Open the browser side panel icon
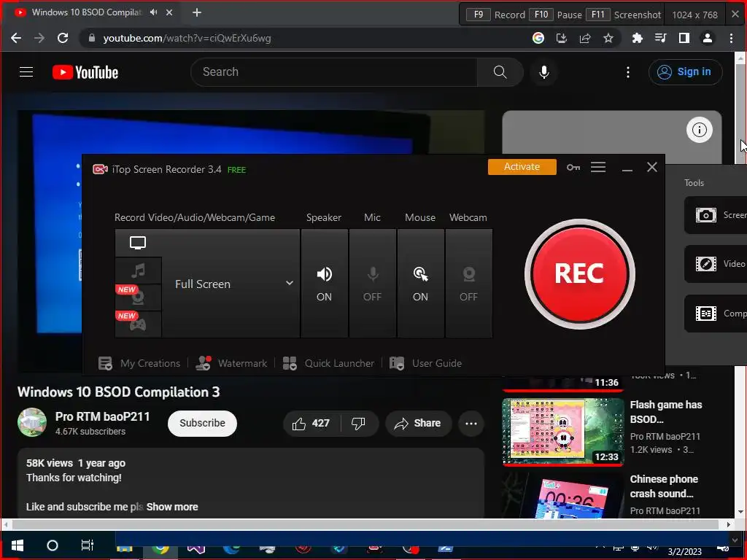Image resolution: width=747 pixels, height=560 pixels. pyautogui.click(x=684, y=38)
